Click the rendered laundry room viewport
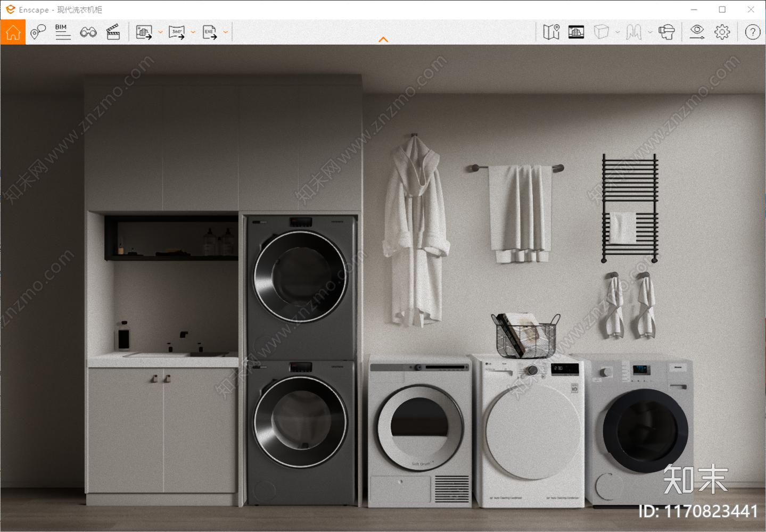The height and width of the screenshot is (532, 766). click(x=383, y=288)
